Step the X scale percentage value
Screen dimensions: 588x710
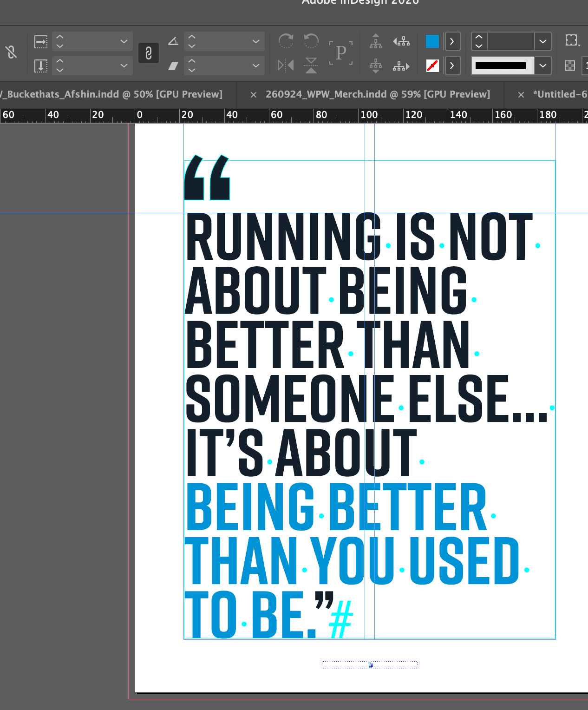tap(60, 41)
